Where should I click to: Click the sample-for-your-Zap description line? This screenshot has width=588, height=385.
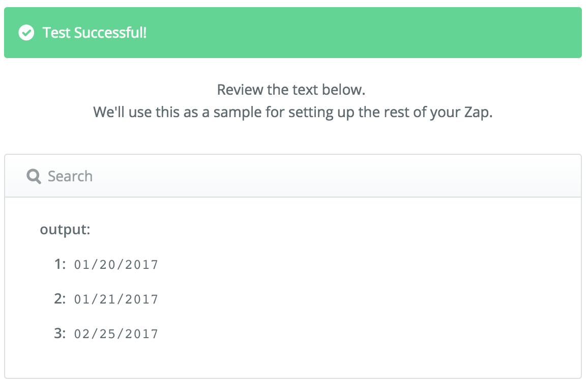click(x=293, y=113)
